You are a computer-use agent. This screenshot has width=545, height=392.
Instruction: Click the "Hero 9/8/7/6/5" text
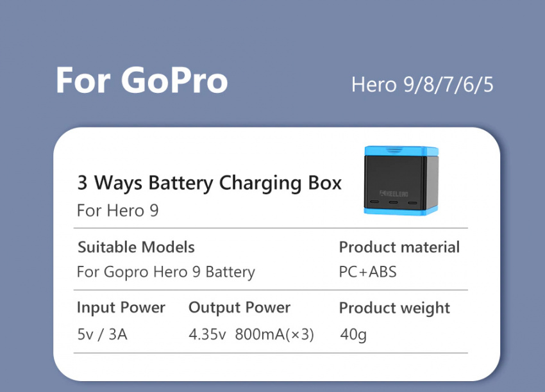point(423,85)
